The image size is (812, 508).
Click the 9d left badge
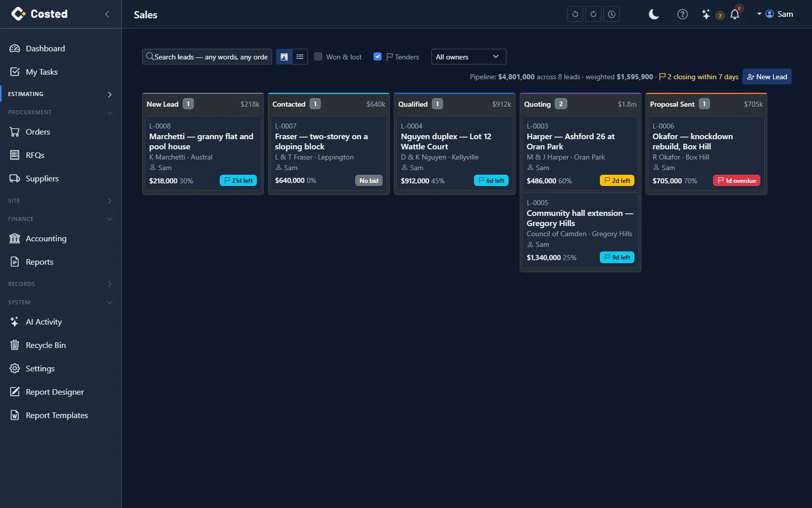point(617,258)
